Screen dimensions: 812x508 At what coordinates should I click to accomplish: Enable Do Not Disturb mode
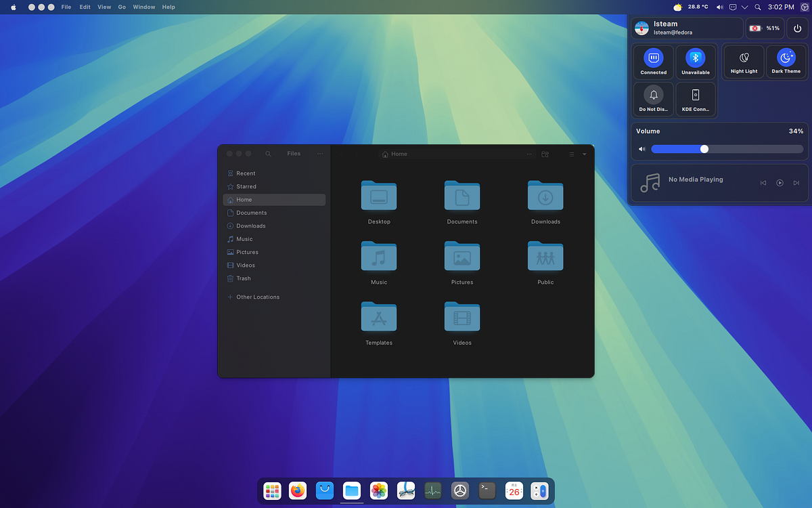[x=653, y=99]
